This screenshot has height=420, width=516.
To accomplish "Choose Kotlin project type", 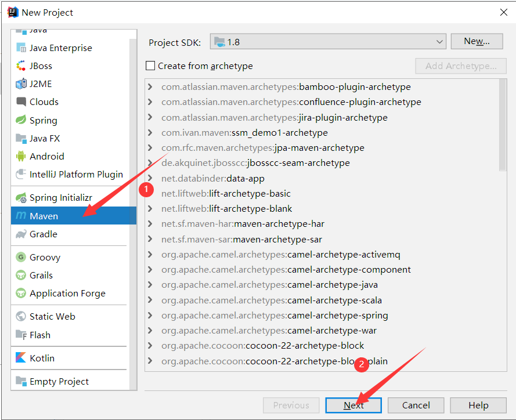I will point(70,358).
